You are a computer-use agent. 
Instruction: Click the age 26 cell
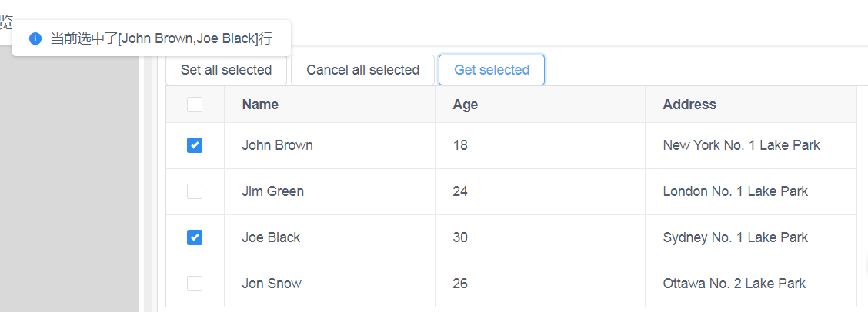click(x=460, y=284)
